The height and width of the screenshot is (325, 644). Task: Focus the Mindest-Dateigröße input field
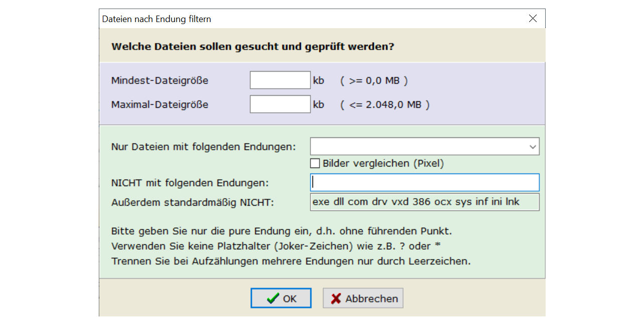coord(280,80)
